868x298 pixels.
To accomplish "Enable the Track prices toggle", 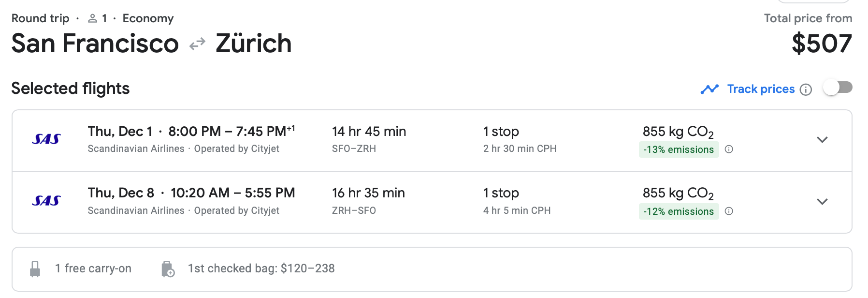I will click(838, 88).
